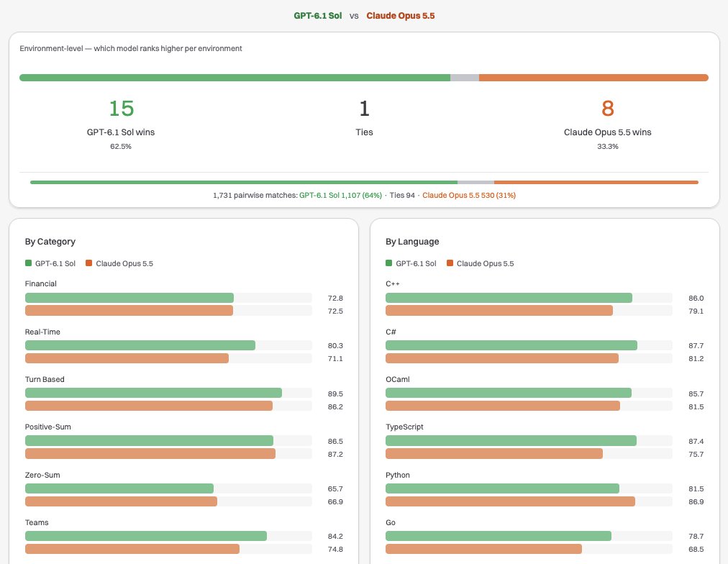The width and height of the screenshot is (728, 564).
Task: Click the orange Teams bar
Action: coord(132,549)
